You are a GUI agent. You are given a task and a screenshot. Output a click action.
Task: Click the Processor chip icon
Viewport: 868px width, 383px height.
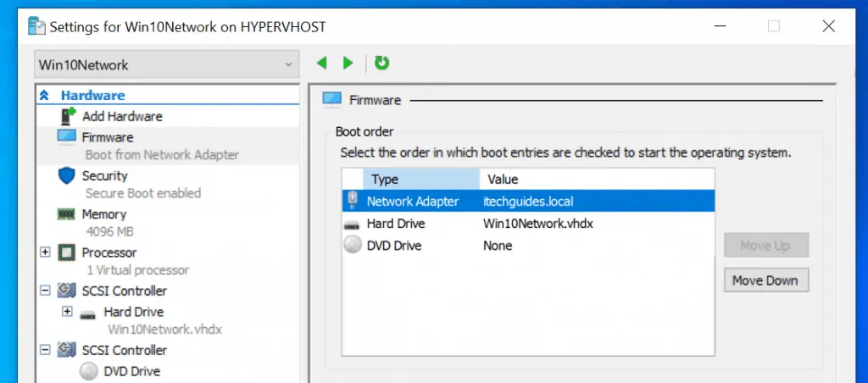point(66,253)
